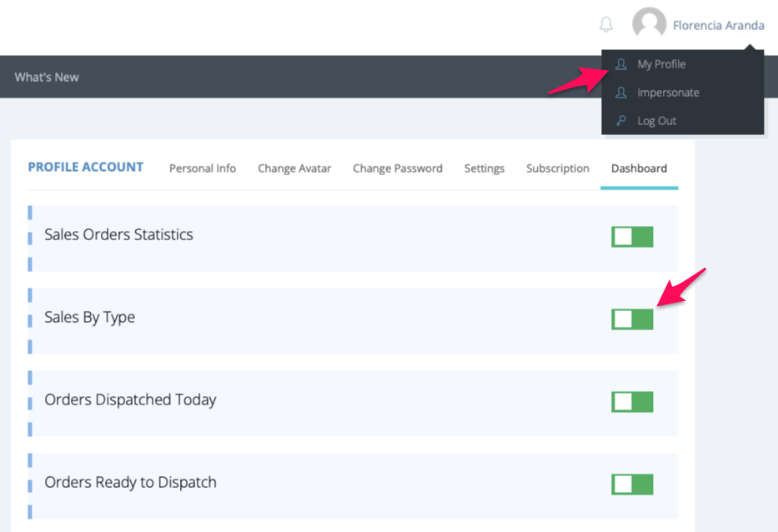Click the person icon beside Impersonate
The image size is (778, 532).
(620, 93)
